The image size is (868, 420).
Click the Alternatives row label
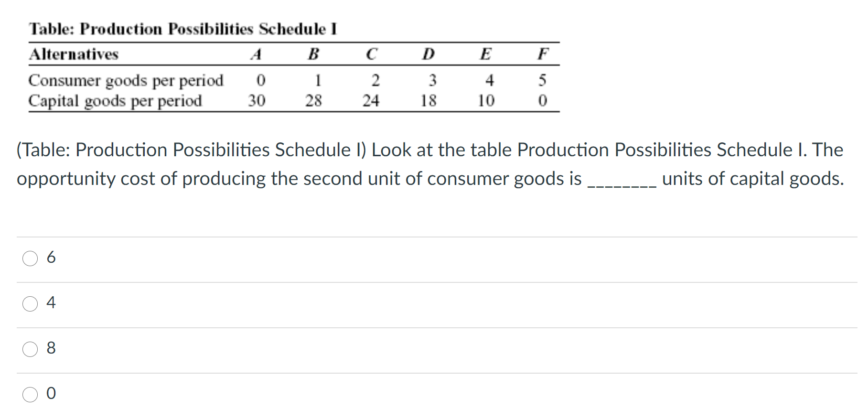(73, 54)
